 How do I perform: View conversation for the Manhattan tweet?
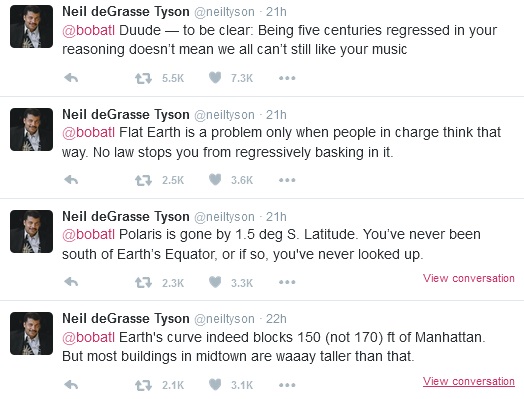coord(469,381)
